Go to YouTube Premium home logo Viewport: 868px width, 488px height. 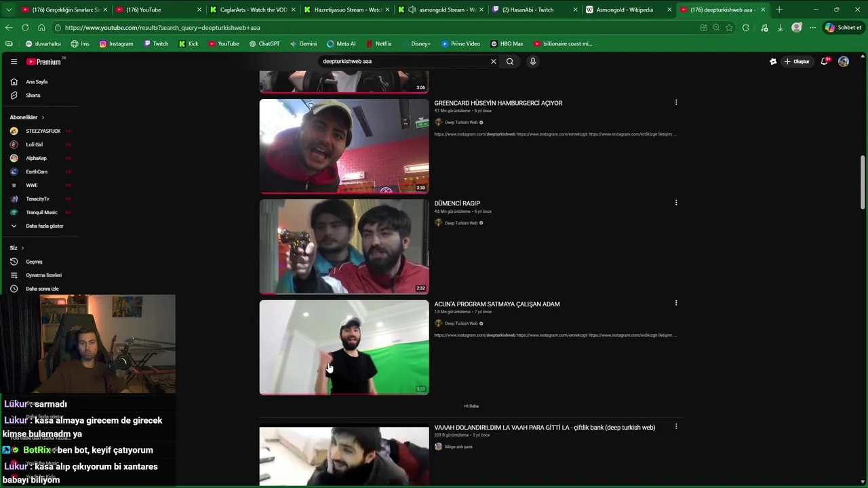point(45,62)
